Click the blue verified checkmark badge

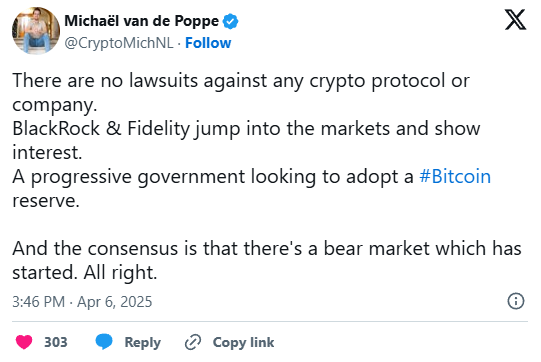[230, 21]
